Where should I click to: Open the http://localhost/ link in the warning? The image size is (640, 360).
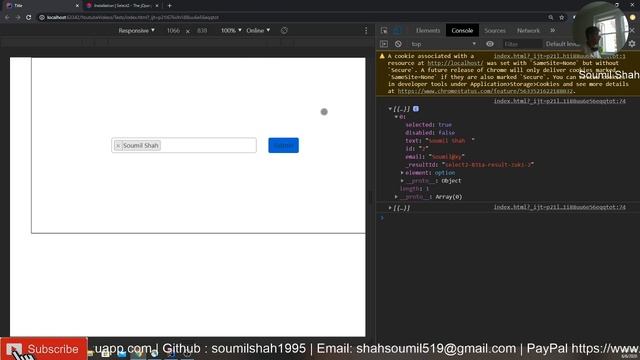tap(455, 63)
